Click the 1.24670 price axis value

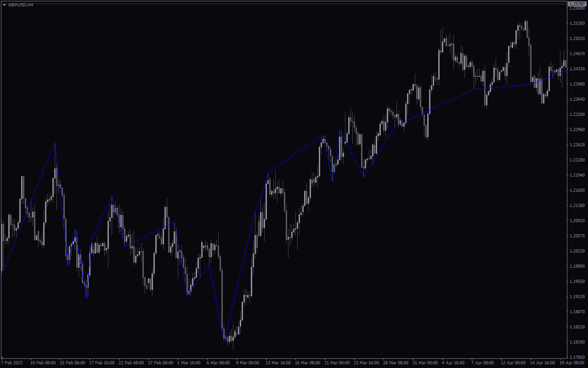pyautogui.click(x=578, y=53)
